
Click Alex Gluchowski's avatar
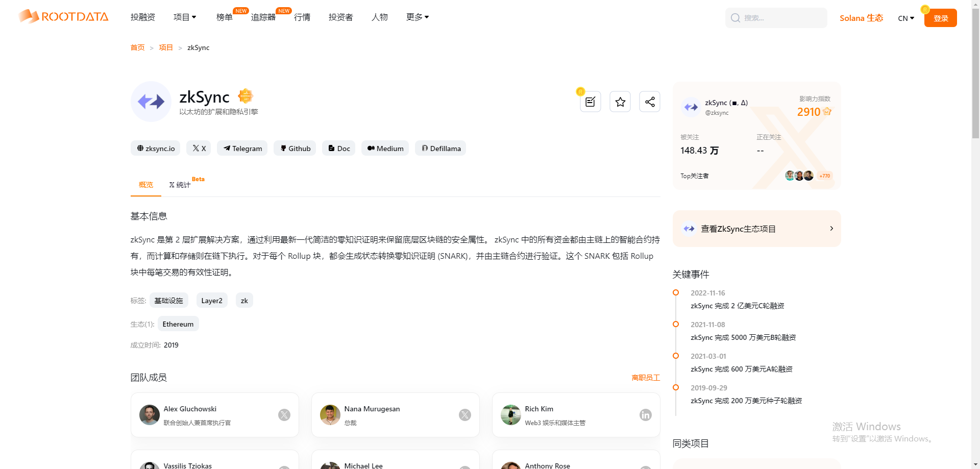150,415
